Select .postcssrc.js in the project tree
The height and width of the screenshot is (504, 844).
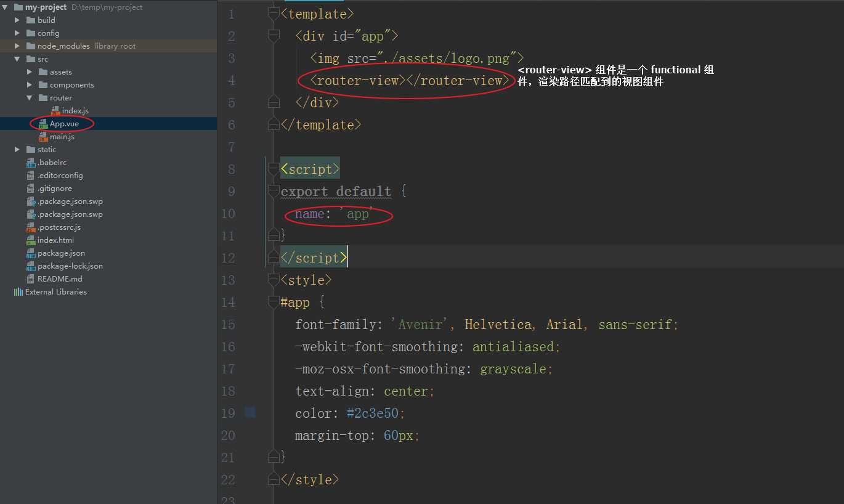[59, 227]
